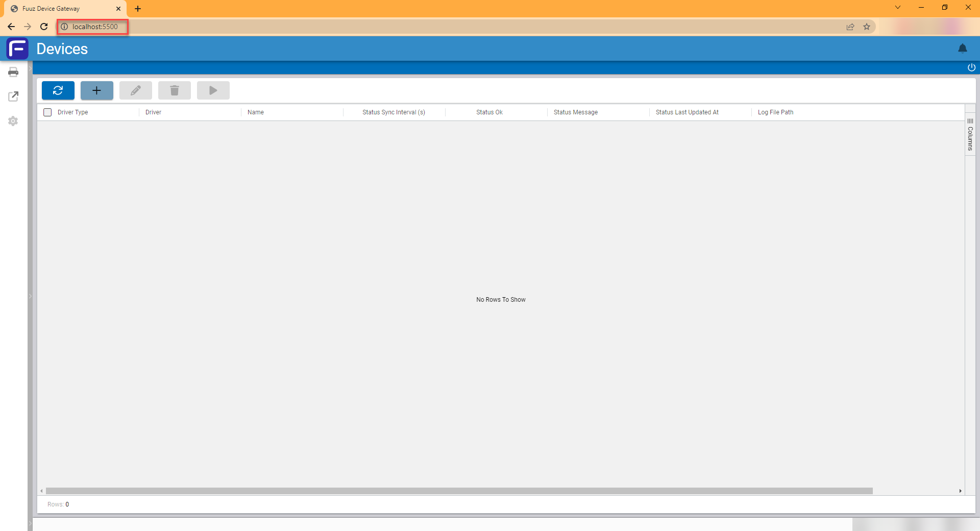
Task: Sort by the Name column header
Action: pos(256,112)
